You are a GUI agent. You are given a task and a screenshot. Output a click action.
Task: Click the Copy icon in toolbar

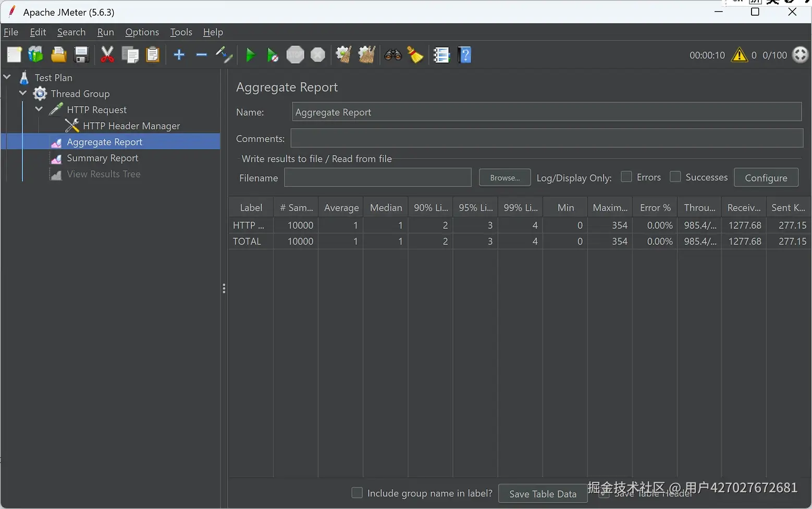tap(130, 55)
